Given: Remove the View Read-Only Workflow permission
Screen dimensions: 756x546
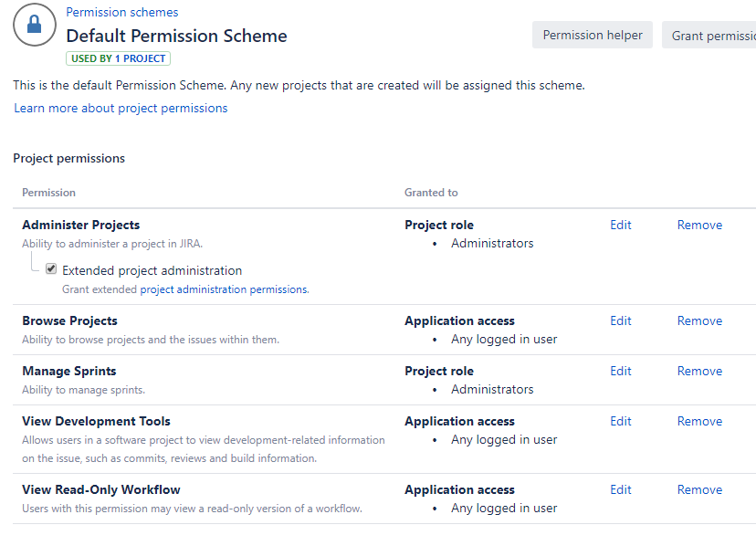Looking at the screenshot, I should [699, 490].
